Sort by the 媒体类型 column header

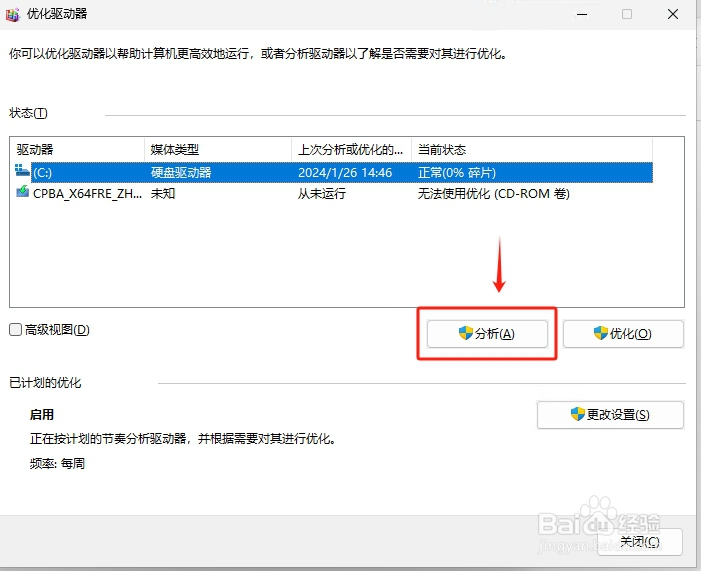[x=218, y=149]
